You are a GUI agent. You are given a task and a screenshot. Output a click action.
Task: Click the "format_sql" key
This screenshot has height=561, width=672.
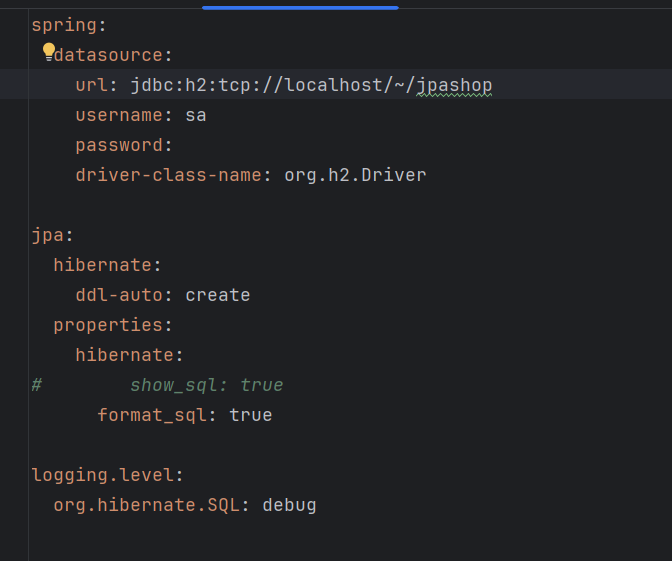tap(152, 415)
